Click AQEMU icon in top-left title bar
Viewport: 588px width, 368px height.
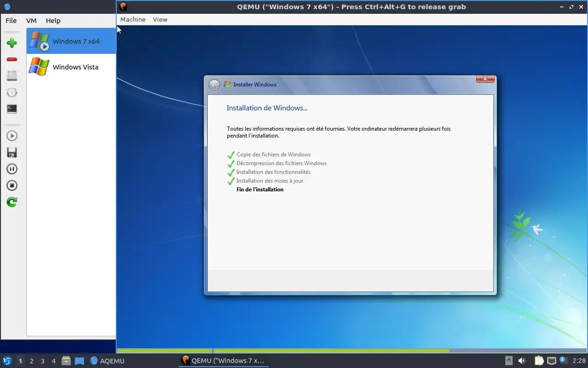tap(7, 7)
